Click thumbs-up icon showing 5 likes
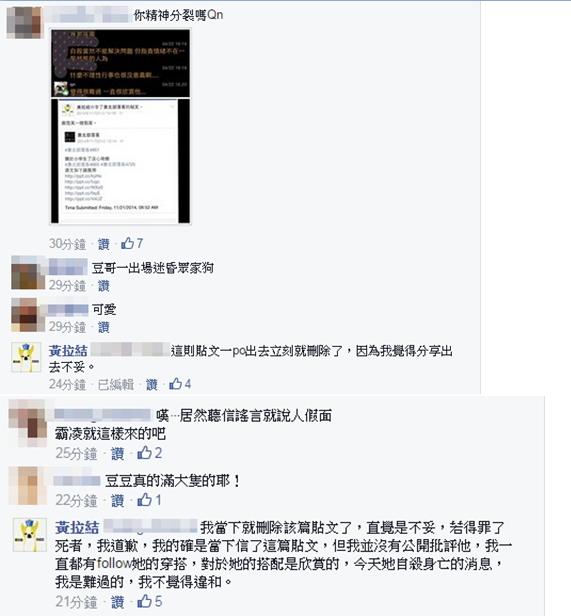Image resolution: width=571 pixels, height=616 pixels. point(145,601)
